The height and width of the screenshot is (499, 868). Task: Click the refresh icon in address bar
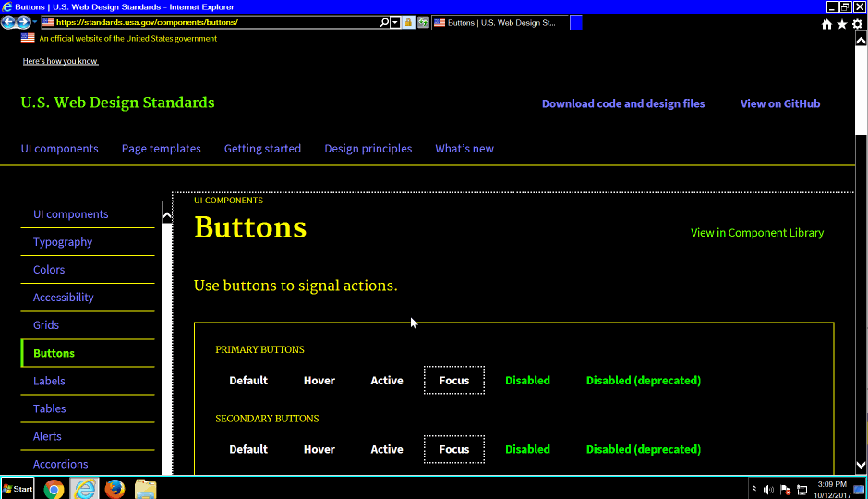(x=423, y=23)
